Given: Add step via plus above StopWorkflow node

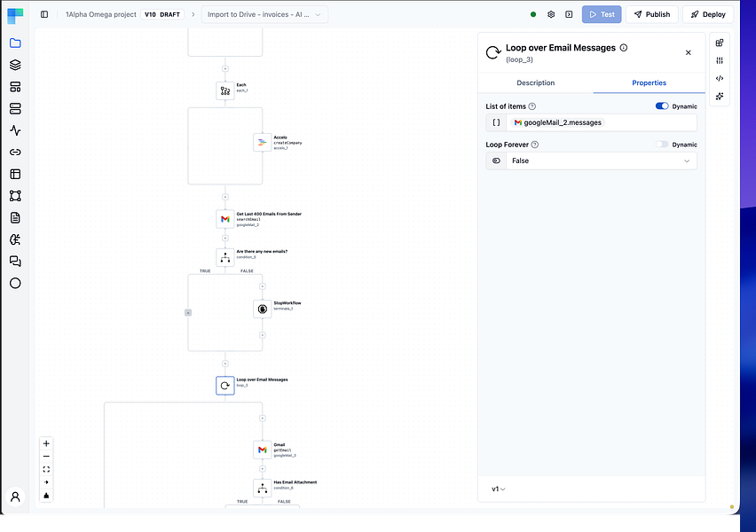Looking at the screenshot, I should (263, 286).
